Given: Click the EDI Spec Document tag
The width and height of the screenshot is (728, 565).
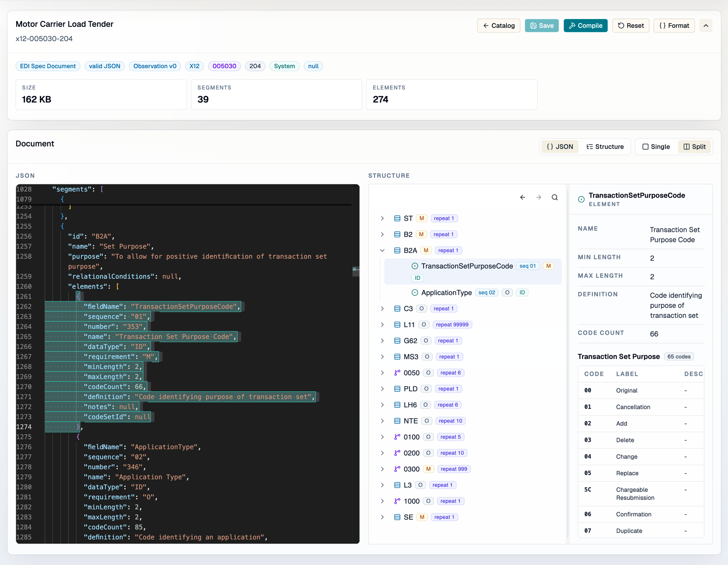Looking at the screenshot, I should pos(48,66).
